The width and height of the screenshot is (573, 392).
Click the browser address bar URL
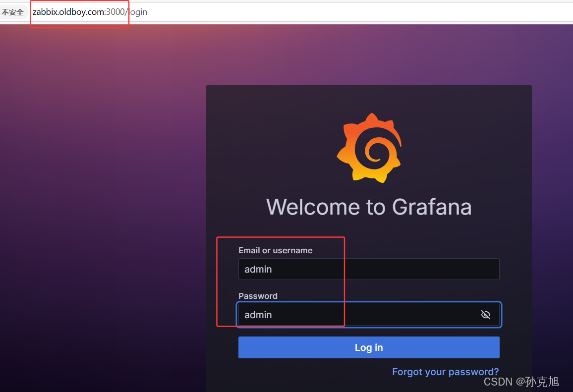(90, 12)
